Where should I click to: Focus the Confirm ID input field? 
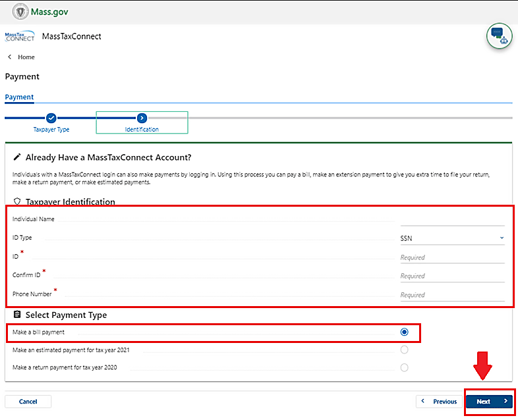coord(452,276)
